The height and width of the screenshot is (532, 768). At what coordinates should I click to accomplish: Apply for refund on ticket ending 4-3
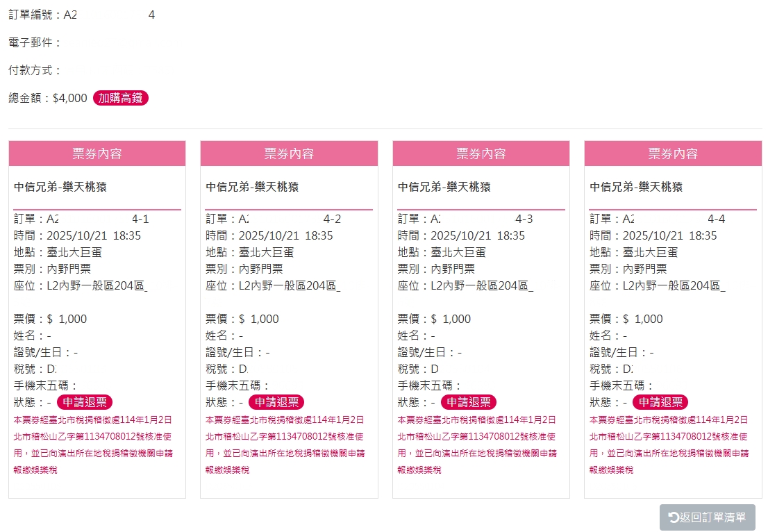pos(468,402)
